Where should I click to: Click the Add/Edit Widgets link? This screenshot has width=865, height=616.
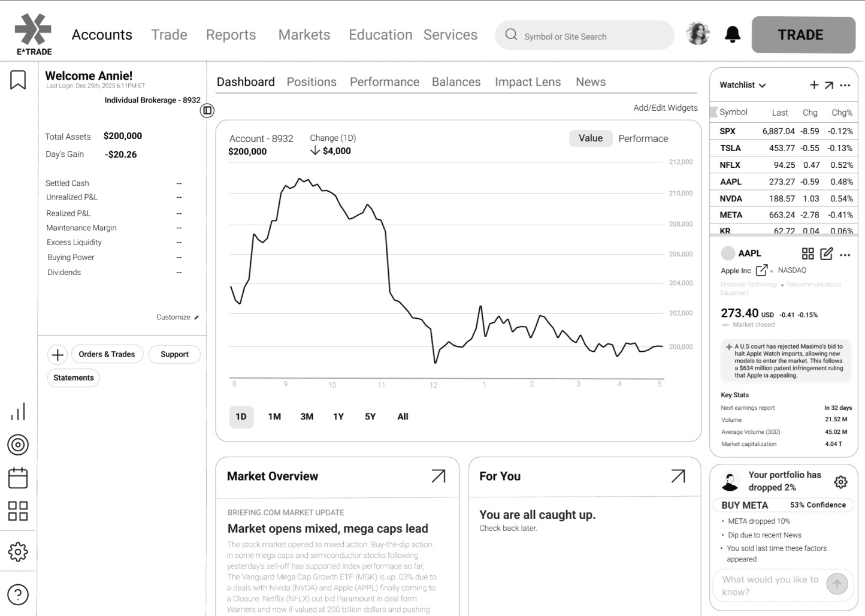[666, 108]
